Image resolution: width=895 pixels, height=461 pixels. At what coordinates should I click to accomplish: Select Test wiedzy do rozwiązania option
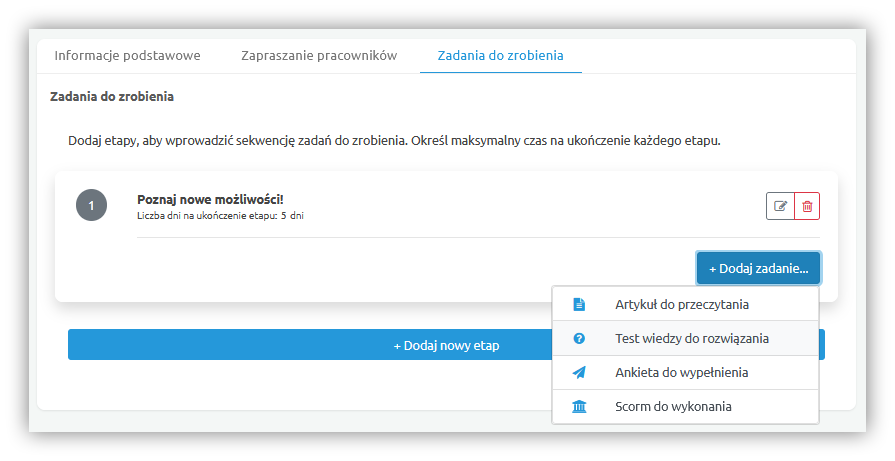coord(691,338)
